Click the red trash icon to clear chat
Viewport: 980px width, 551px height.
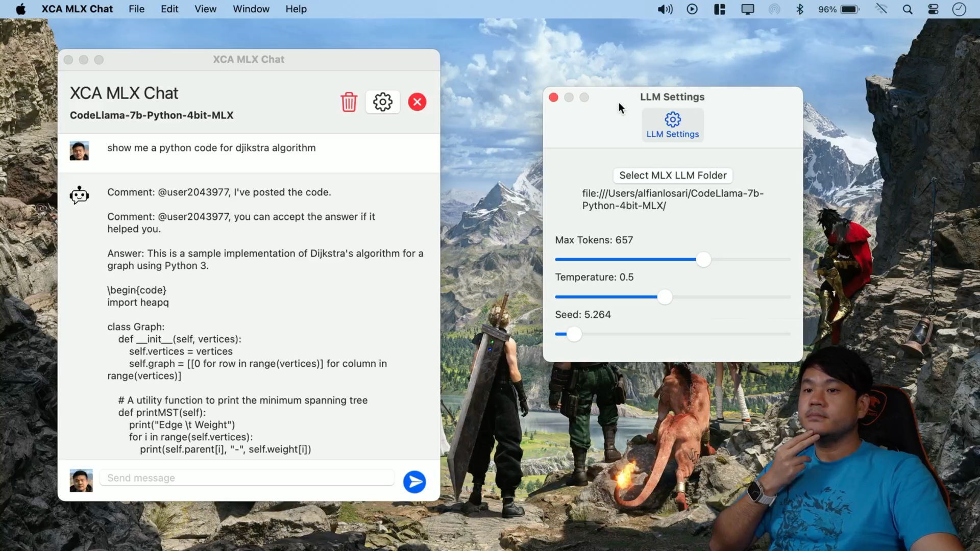pyautogui.click(x=349, y=102)
